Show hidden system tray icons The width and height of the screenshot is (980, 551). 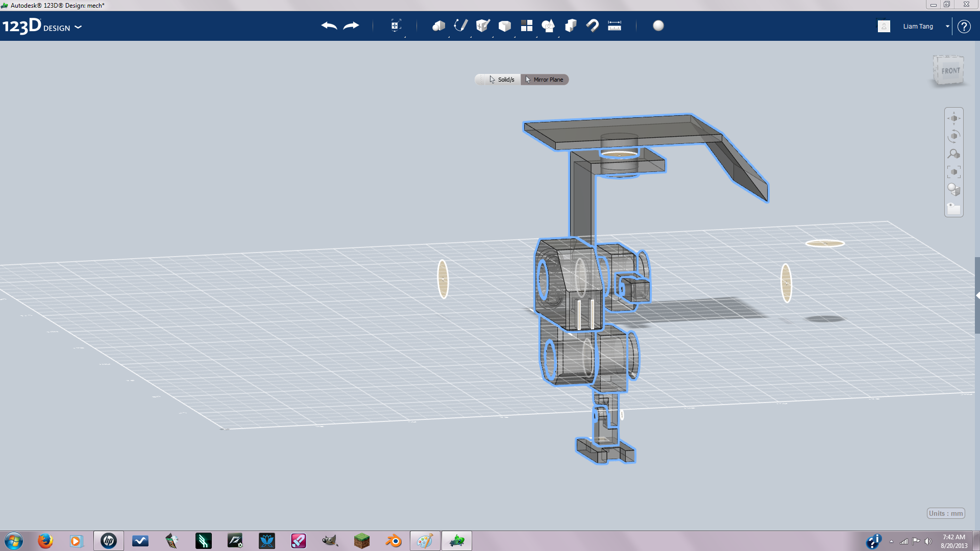tap(891, 541)
